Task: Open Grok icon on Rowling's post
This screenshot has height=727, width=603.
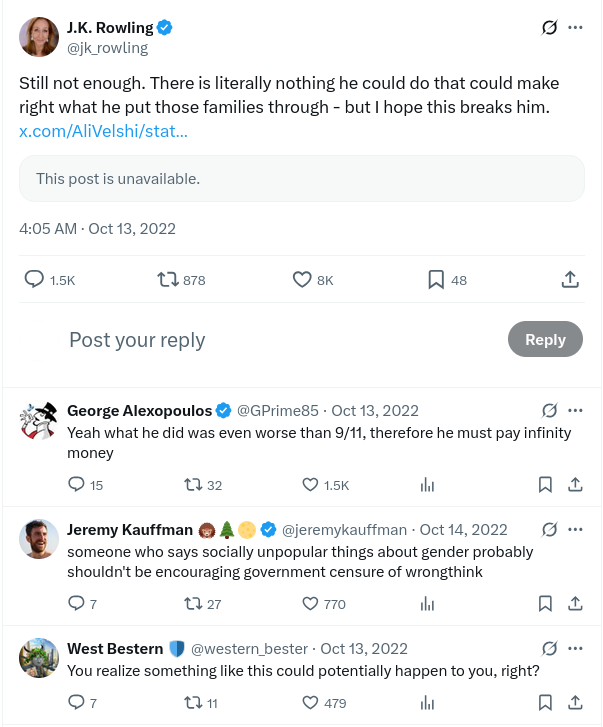Action: [x=549, y=28]
